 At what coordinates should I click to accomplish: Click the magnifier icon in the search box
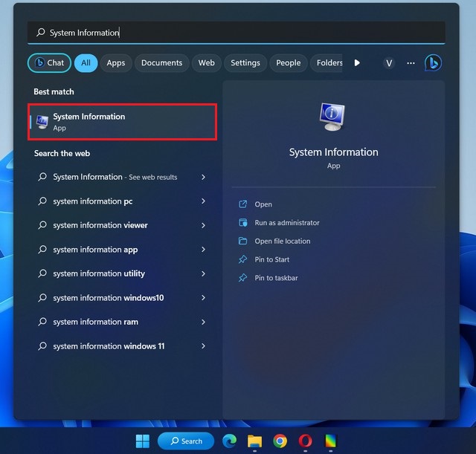[41, 32]
